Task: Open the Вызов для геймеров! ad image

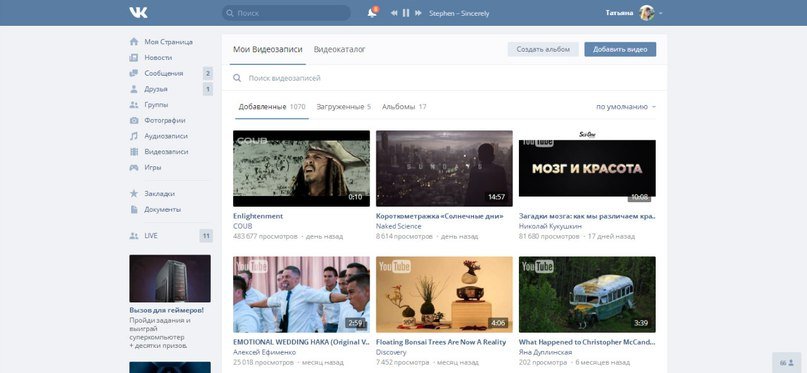Action: point(170,278)
